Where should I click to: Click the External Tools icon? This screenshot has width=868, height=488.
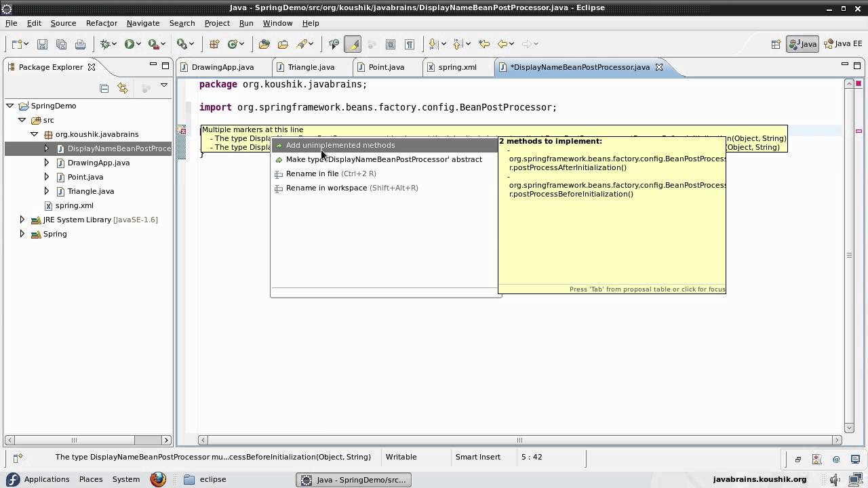[x=182, y=44]
